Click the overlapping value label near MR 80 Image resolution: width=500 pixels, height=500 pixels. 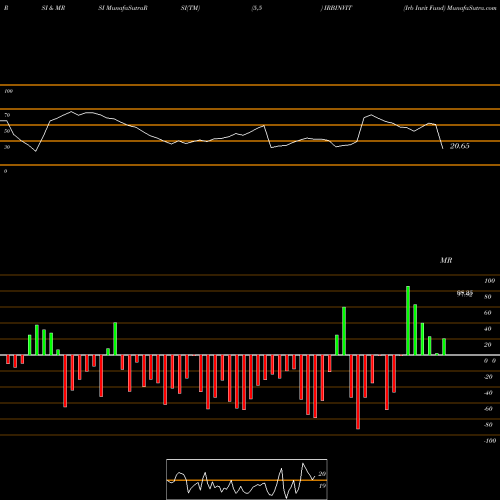pyautogui.click(x=465, y=294)
